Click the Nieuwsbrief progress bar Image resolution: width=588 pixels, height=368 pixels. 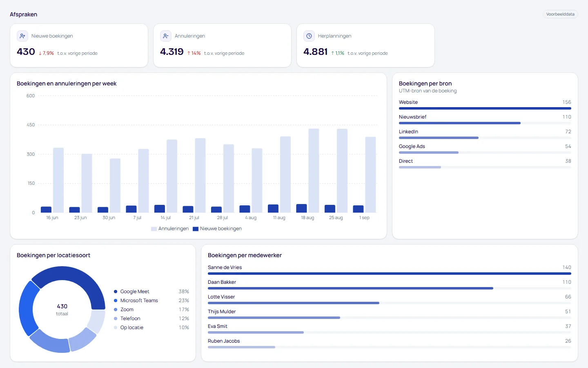[485, 123]
